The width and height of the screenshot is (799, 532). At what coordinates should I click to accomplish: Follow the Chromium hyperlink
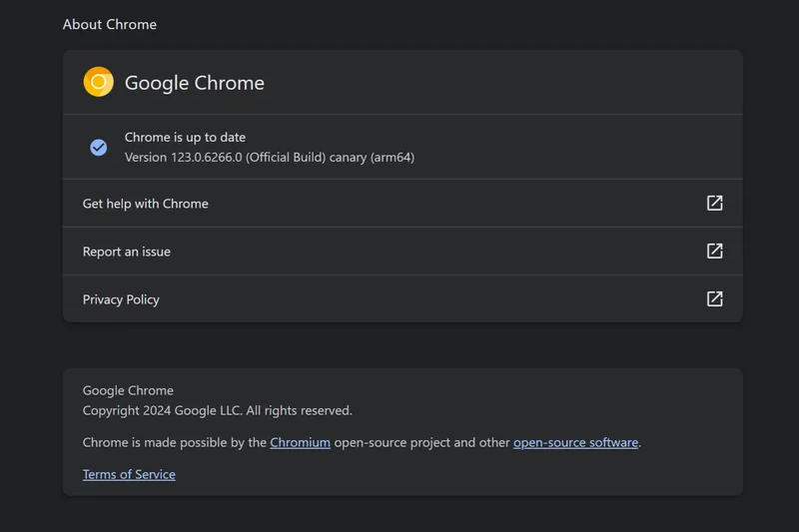pos(300,442)
